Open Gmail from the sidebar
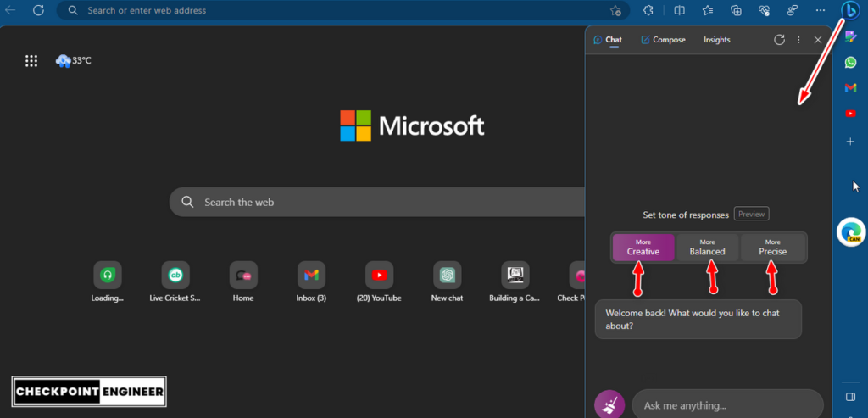This screenshot has width=868, height=418. 851,87
